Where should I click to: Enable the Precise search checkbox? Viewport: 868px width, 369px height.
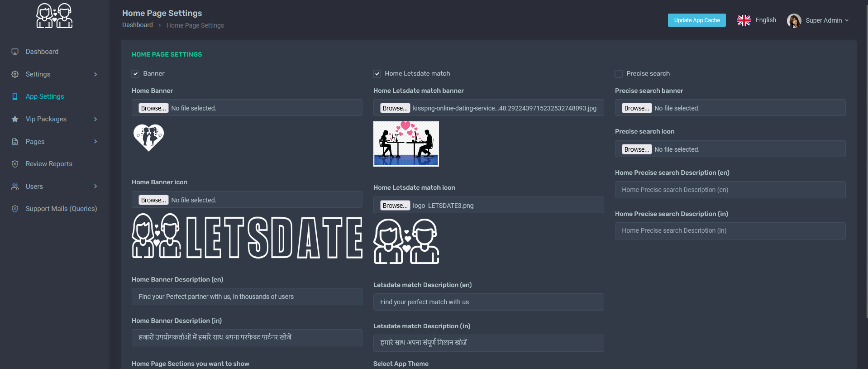click(x=619, y=74)
